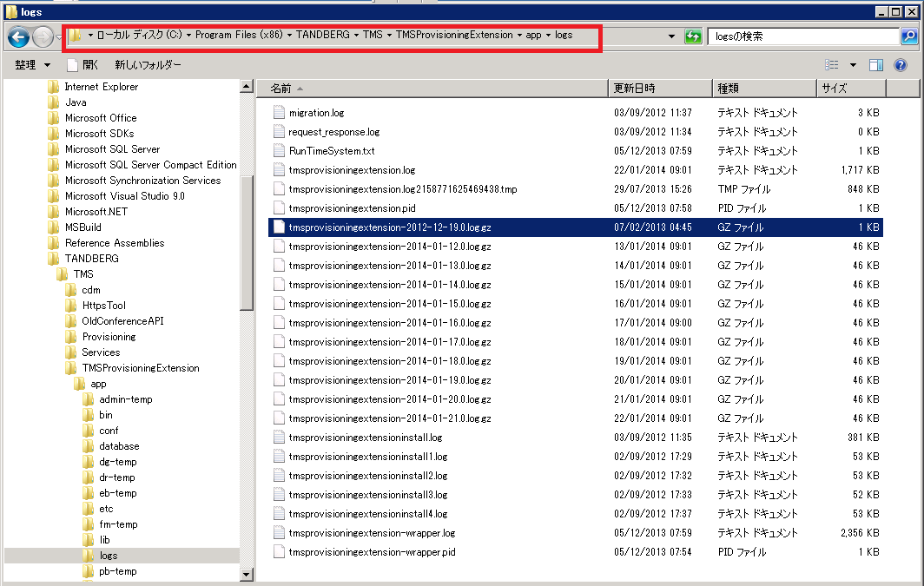The width and height of the screenshot is (924, 586).
Task: Click TMSProvisioningExtension in the breadcrumb
Action: tap(453, 35)
